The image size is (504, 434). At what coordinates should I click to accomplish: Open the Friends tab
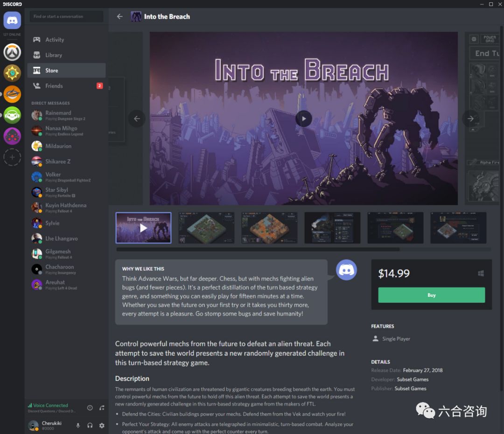point(67,86)
